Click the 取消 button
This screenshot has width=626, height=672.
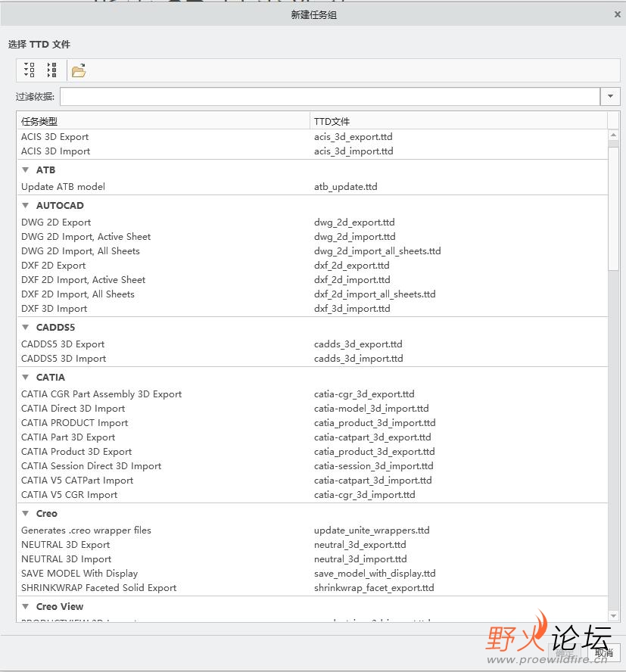coord(604,652)
